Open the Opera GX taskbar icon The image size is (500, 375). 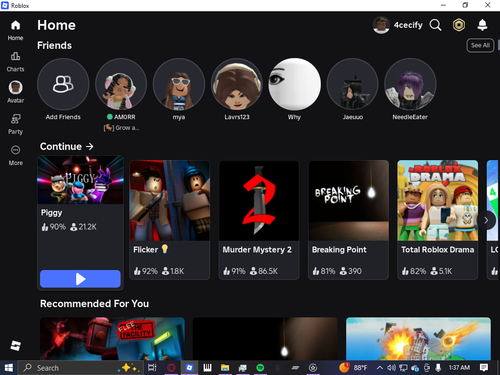tap(171, 368)
